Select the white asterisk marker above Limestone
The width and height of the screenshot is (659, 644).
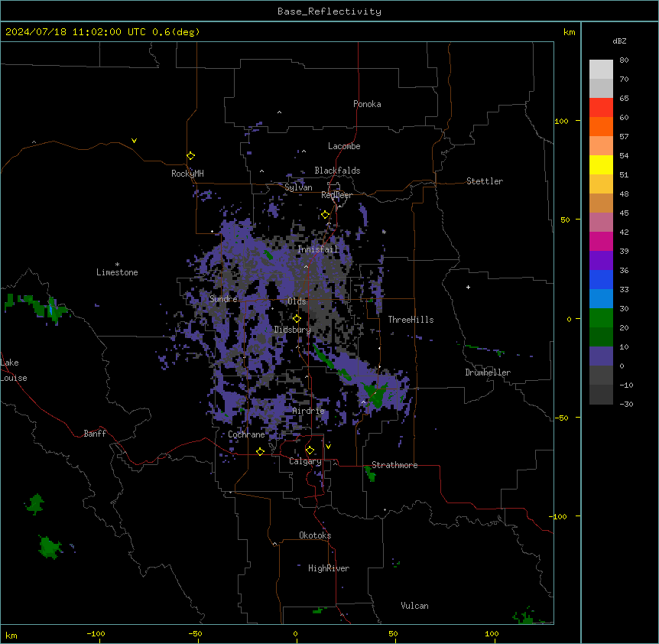[117, 265]
